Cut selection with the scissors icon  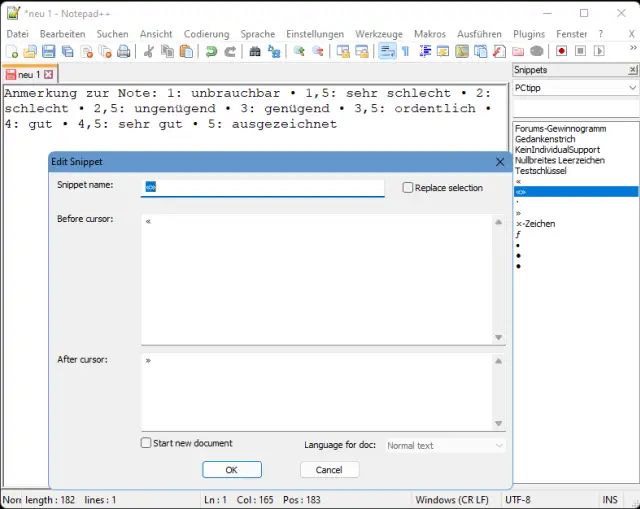[149, 51]
